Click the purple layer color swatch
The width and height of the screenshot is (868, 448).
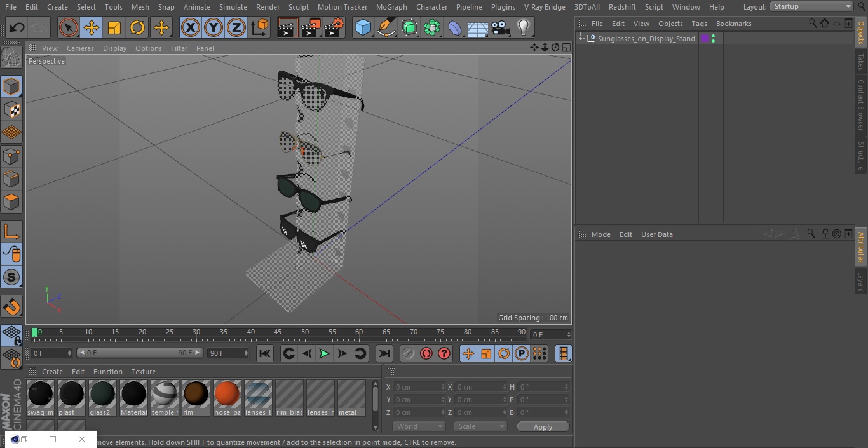(x=705, y=39)
